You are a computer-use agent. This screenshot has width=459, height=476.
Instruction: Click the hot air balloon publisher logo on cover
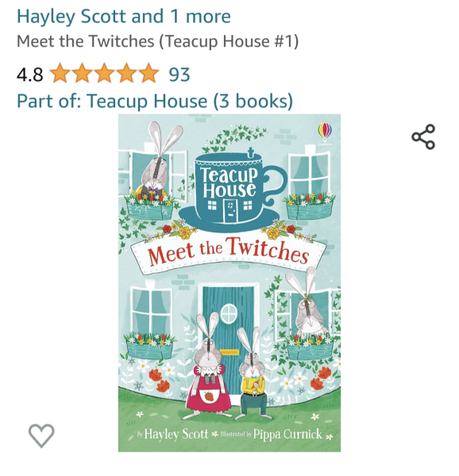325,132
